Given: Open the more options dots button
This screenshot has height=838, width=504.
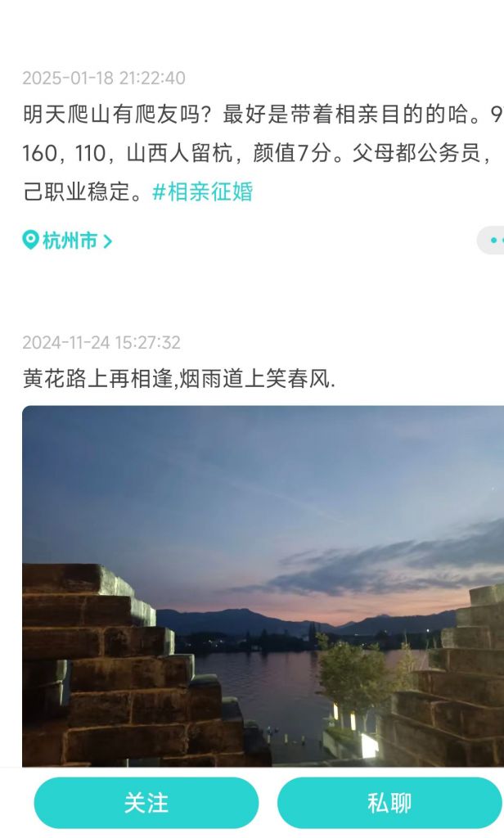Looking at the screenshot, I should coord(492,241).
